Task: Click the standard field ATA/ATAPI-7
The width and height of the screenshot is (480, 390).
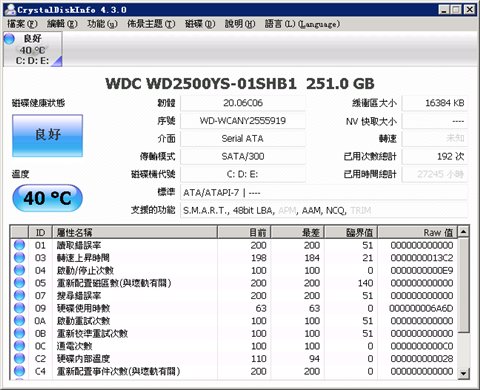Action: click(324, 192)
